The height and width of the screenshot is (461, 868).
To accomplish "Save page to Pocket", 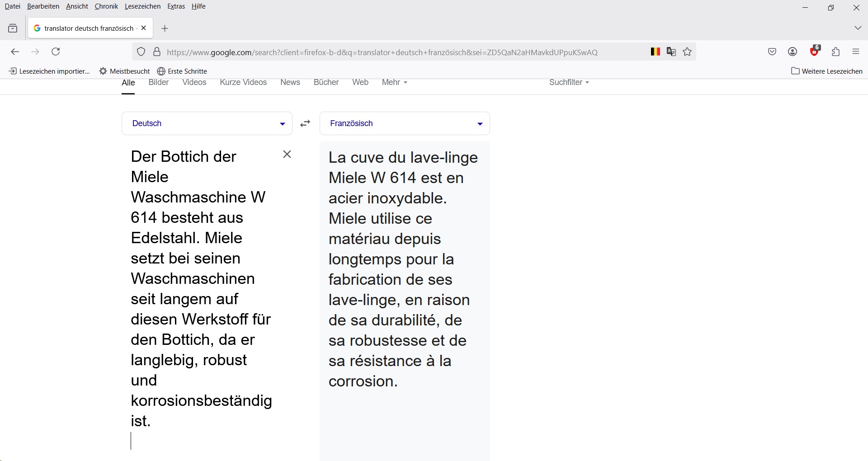I will pyautogui.click(x=772, y=52).
